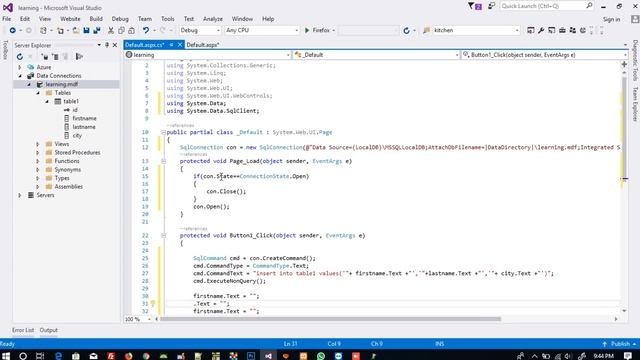
Task: Open the 100 % zoom dropdown
Action: pyautogui.click(x=138, y=319)
